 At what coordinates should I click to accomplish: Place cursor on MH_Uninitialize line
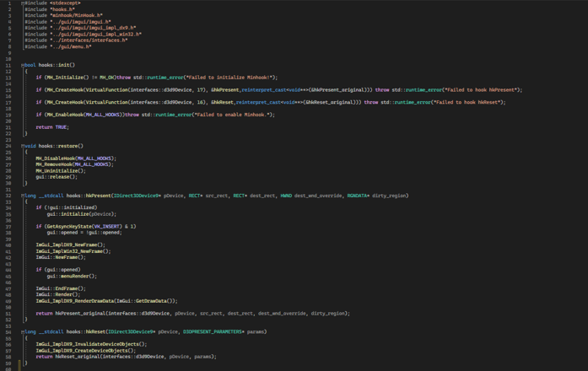(55, 170)
